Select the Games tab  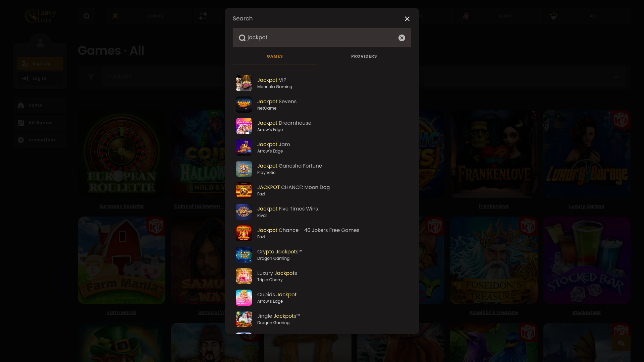[x=275, y=56]
